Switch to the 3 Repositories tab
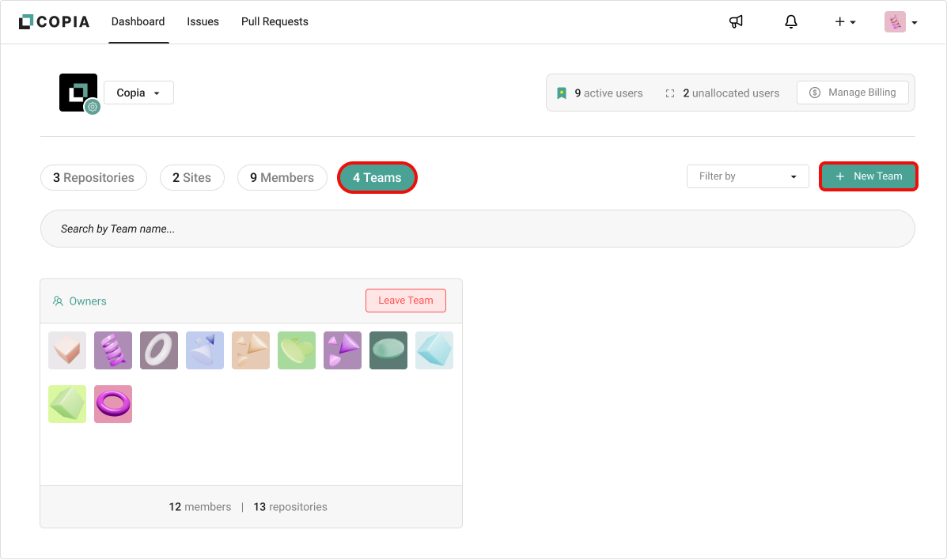This screenshot has height=560, width=947. pyautogui.click(x=93, y=178)
